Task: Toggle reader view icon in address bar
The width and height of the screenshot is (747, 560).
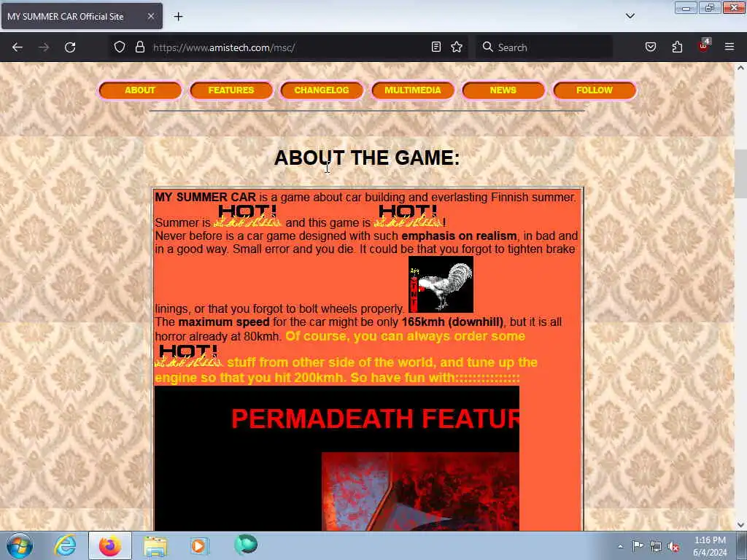Action: click(436, 47)
